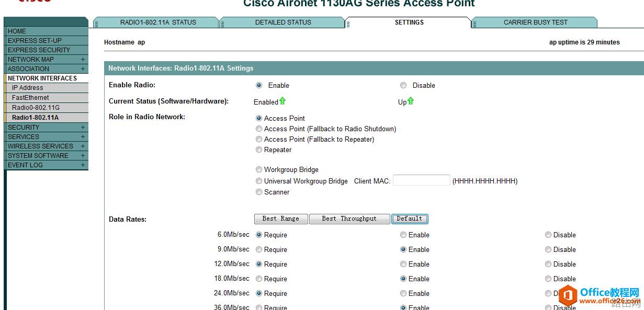Image resolution: width=644 pixels, height=310 pixels.
Task: Choose Access Point (Fallback to Repeater)
Action: (x=259, y=139)
